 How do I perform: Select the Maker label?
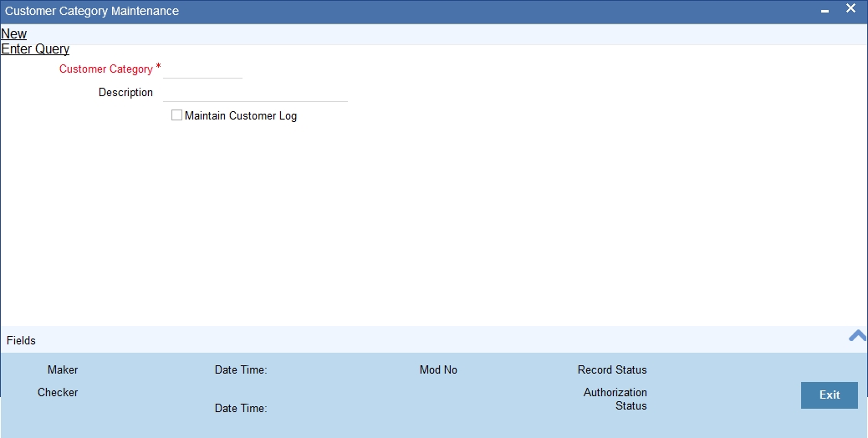[63, 370]
